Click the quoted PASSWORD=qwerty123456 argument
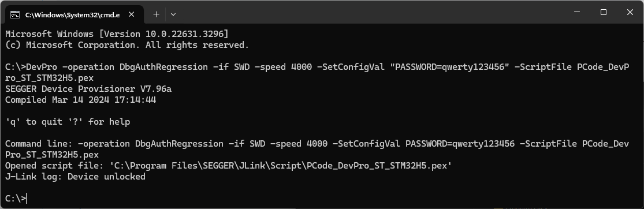 pos(450,67)
